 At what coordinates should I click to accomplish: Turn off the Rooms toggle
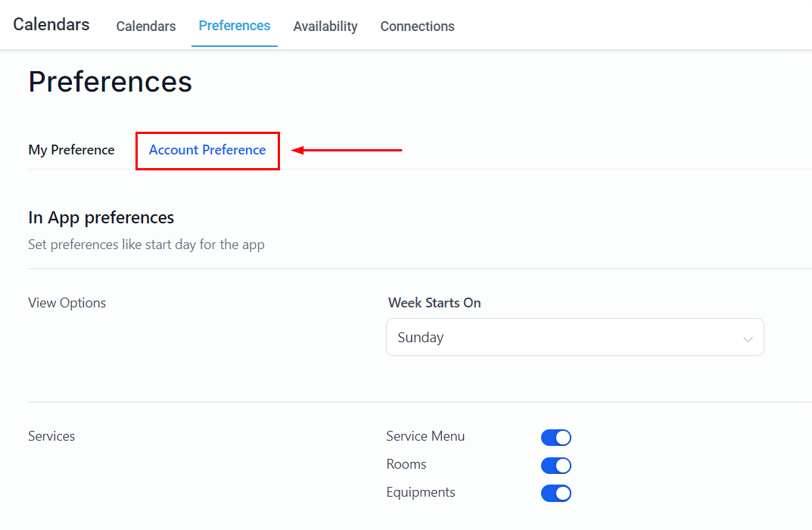pos(556,466)
